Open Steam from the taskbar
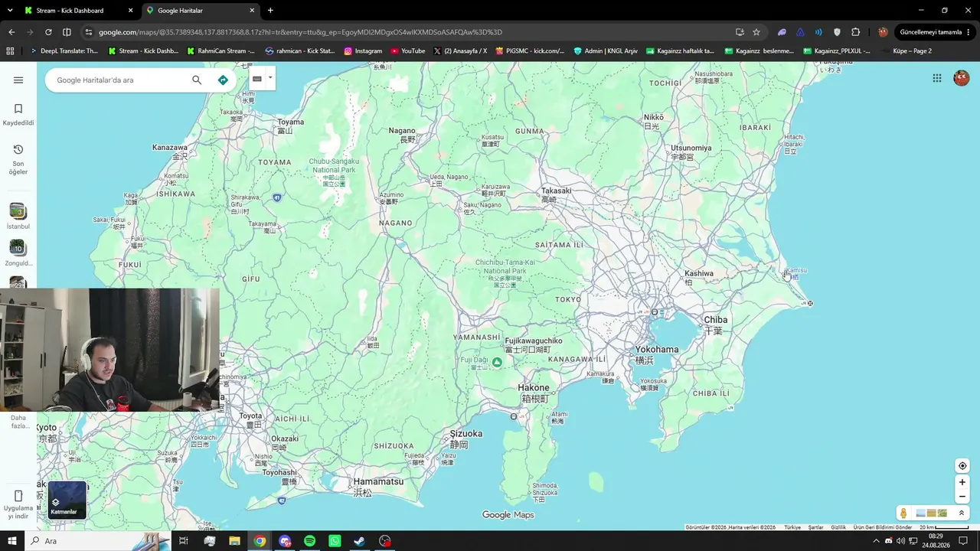 (x=359, y=541)
